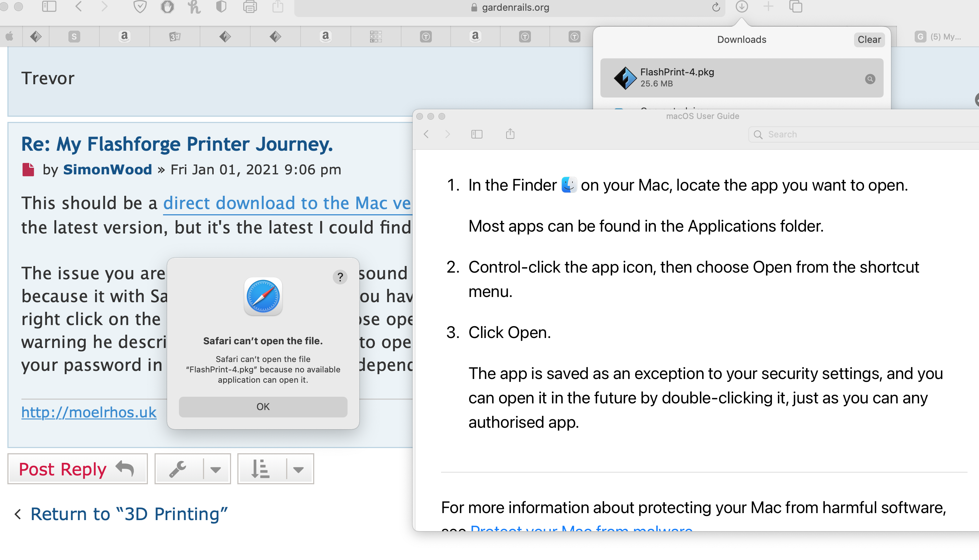Click "Safari can't open the file." heading
The image size is (979, 560).
click(263, 341)
